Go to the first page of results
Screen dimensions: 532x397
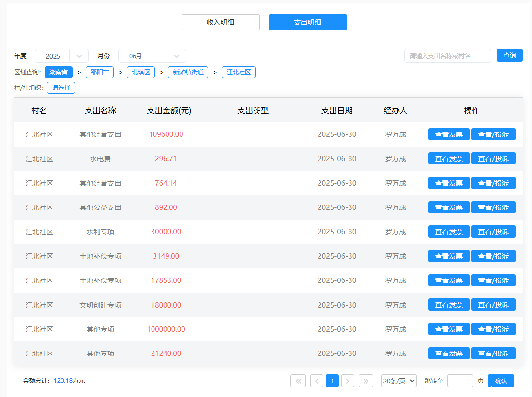click(298, 381)
